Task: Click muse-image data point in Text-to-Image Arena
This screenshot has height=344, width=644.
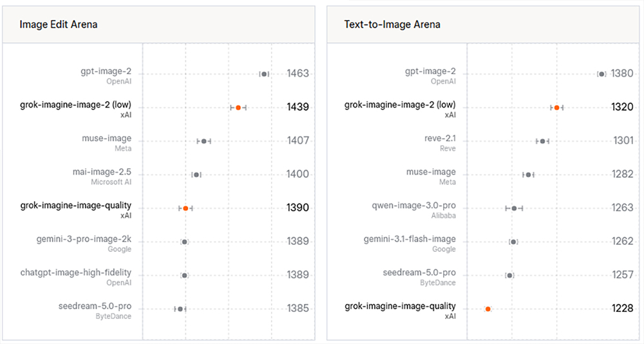Action: pyautogui.click(x=529, y=175)
